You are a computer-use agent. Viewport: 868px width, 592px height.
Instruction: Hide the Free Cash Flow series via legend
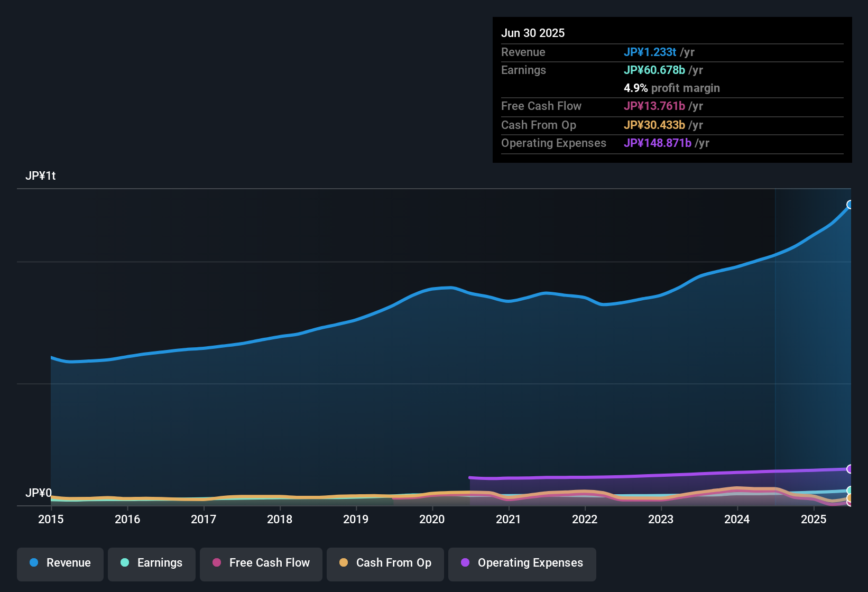[261, 563]
